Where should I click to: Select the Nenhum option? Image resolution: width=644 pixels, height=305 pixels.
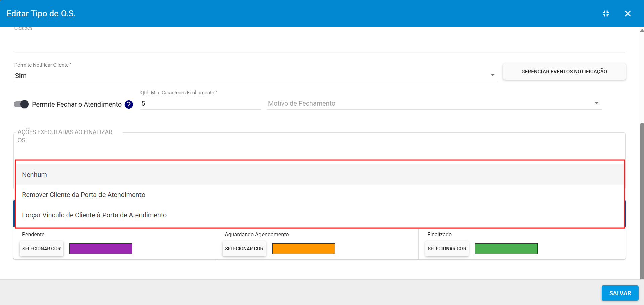[34, 175]
